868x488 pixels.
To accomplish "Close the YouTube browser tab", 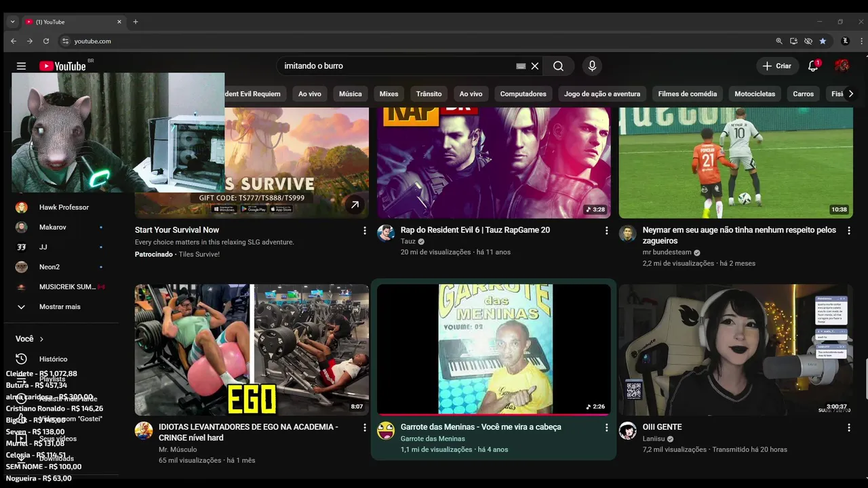I will pos(119,22).
